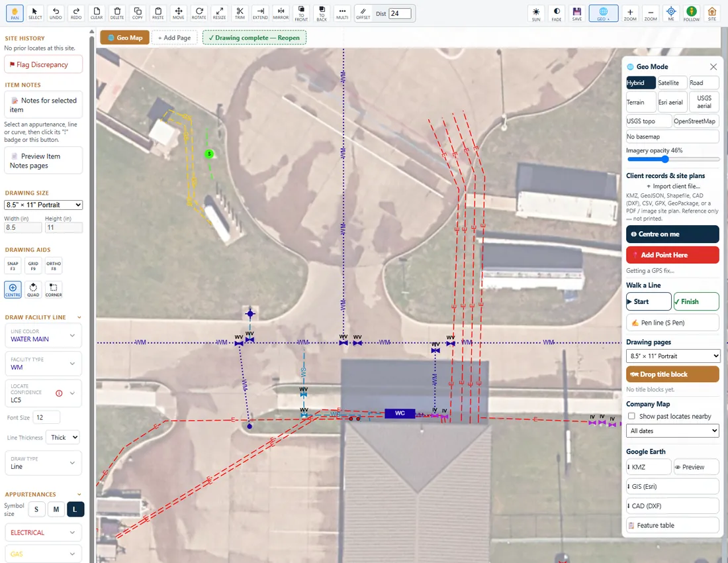Open the Multi tool options

[342, 13]
